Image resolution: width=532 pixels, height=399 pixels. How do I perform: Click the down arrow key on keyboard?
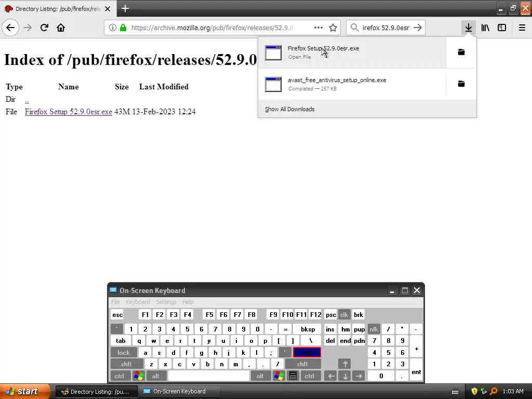point(345,376)
